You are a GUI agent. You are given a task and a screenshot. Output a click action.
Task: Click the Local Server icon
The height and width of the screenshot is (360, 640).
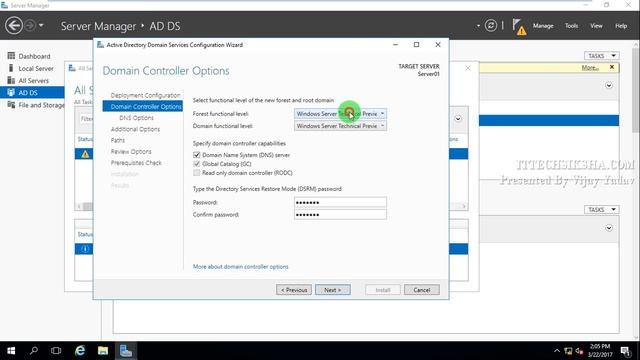[x=11, y=68]
